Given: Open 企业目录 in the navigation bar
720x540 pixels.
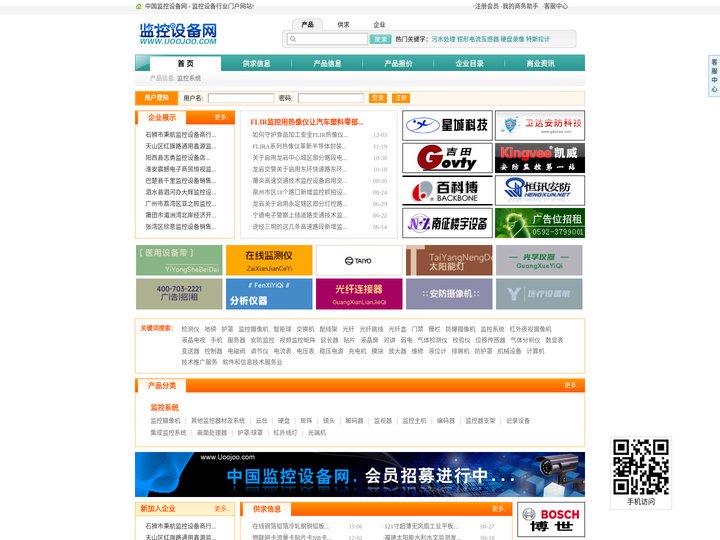Looking at the screenshot, I should [x=469, y=63].
